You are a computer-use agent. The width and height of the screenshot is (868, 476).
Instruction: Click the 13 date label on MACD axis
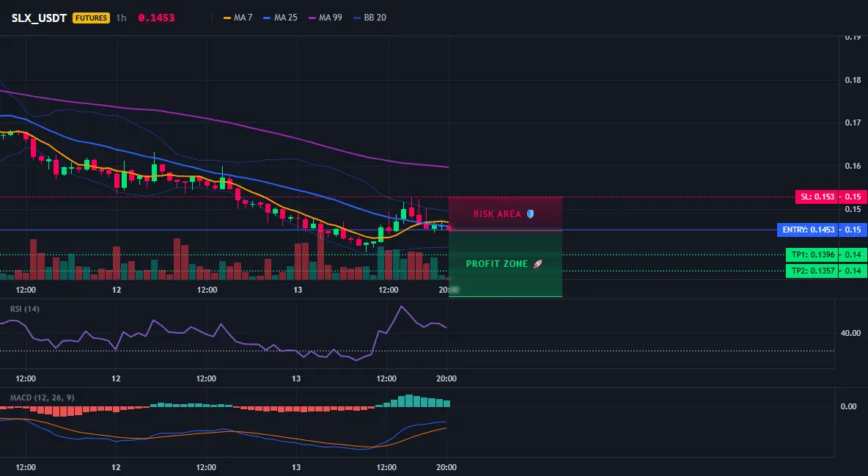pos(297,467)
